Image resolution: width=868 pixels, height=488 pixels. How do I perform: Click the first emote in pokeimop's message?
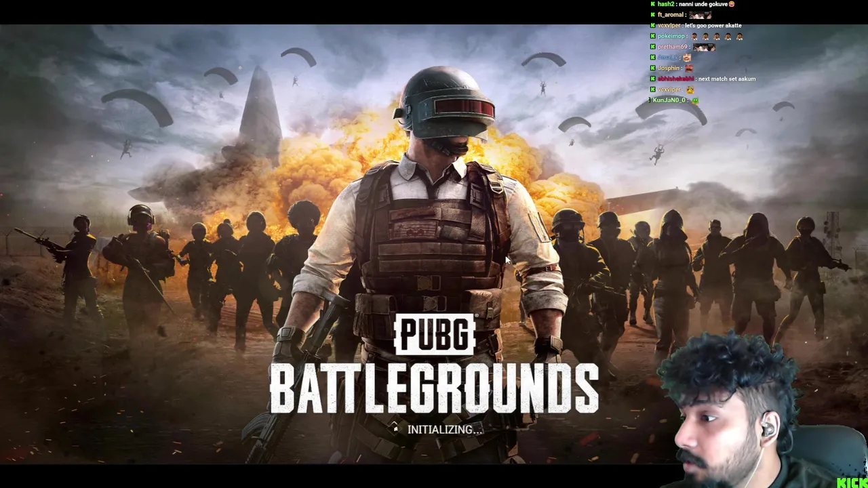(x=694, y=36)
